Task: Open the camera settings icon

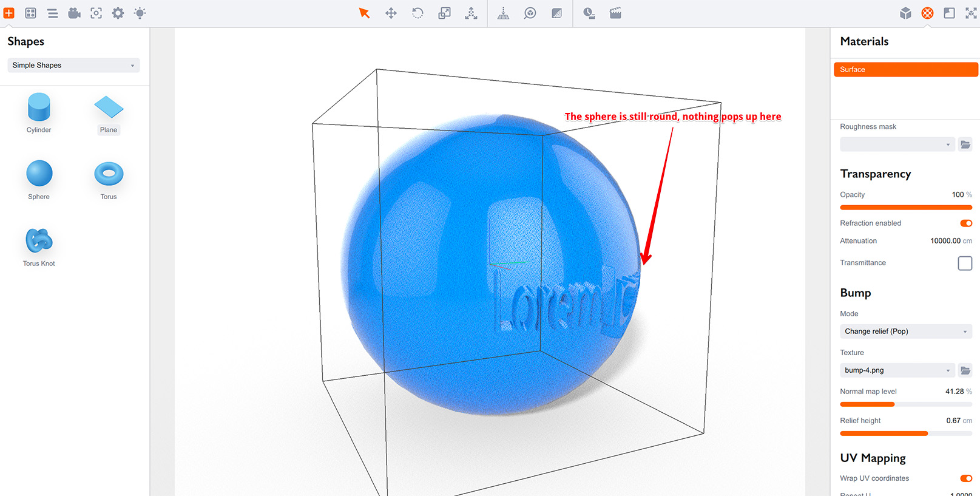Action: (74, 13)
